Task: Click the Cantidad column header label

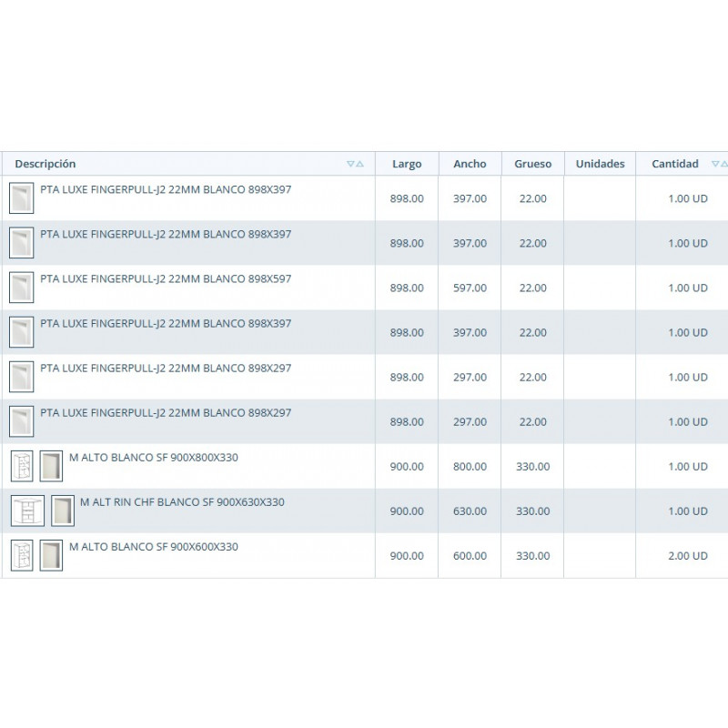Action: [x=675, y=164]
